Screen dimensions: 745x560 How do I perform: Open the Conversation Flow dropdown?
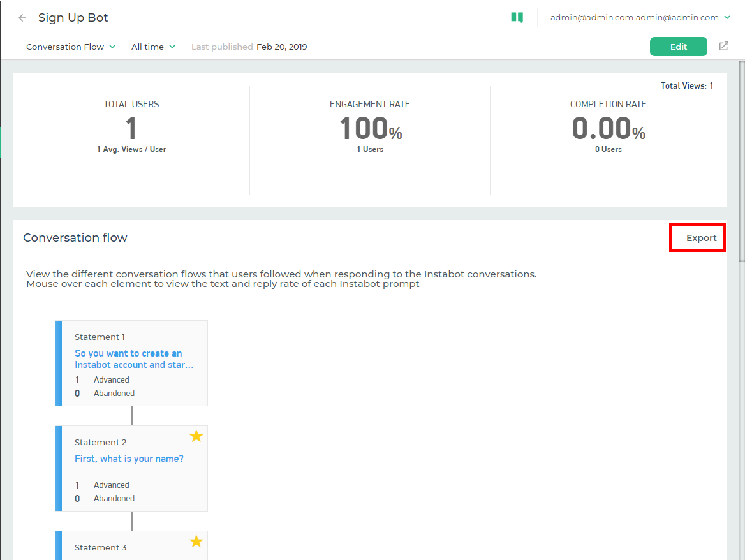(70, 47)
